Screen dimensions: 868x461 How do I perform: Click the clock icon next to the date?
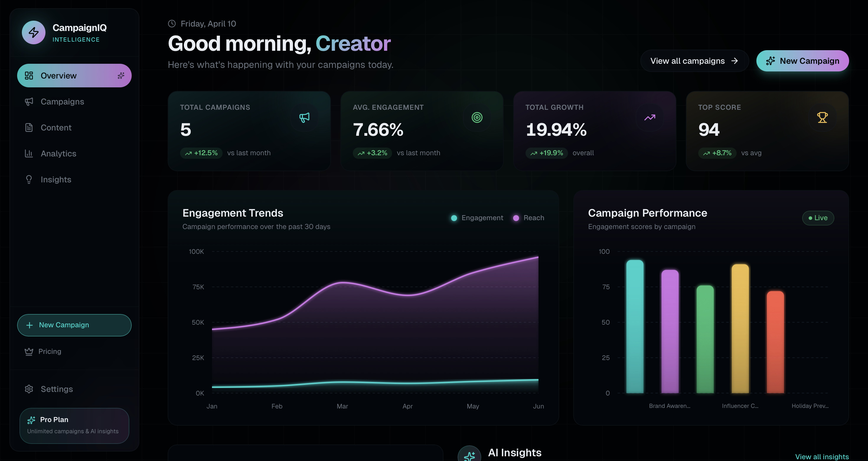point(172,24)
